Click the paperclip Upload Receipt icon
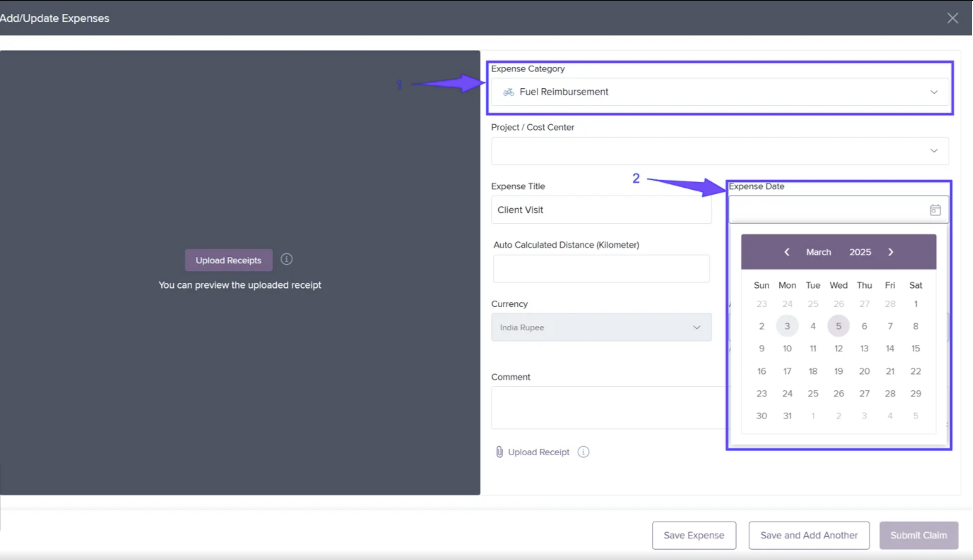The image size is (973, 560). [499, 452]
